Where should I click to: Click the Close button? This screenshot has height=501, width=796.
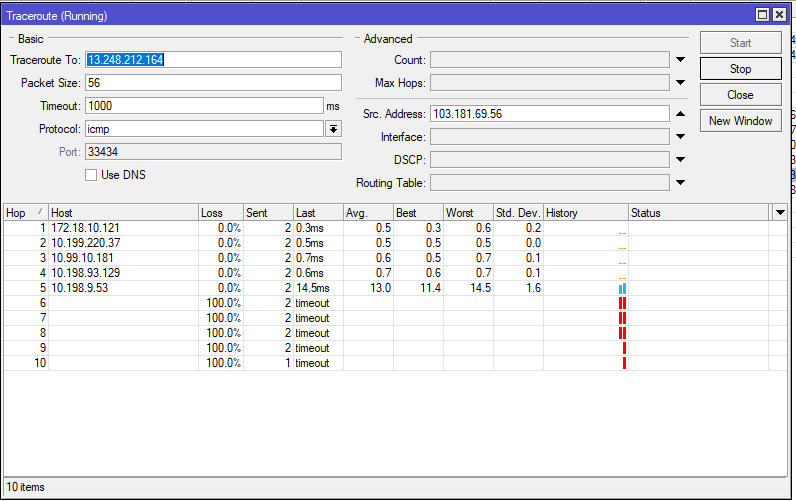(740, 95)
